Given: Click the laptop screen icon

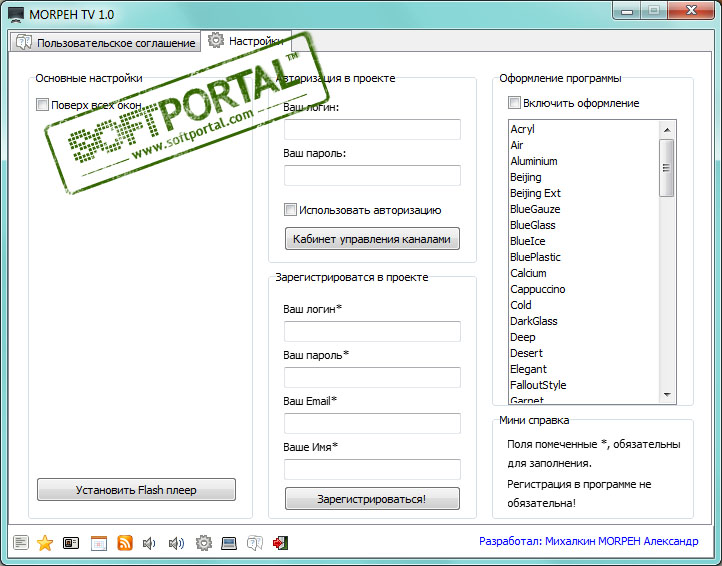Looking at the screenshot, I should 229,543.
